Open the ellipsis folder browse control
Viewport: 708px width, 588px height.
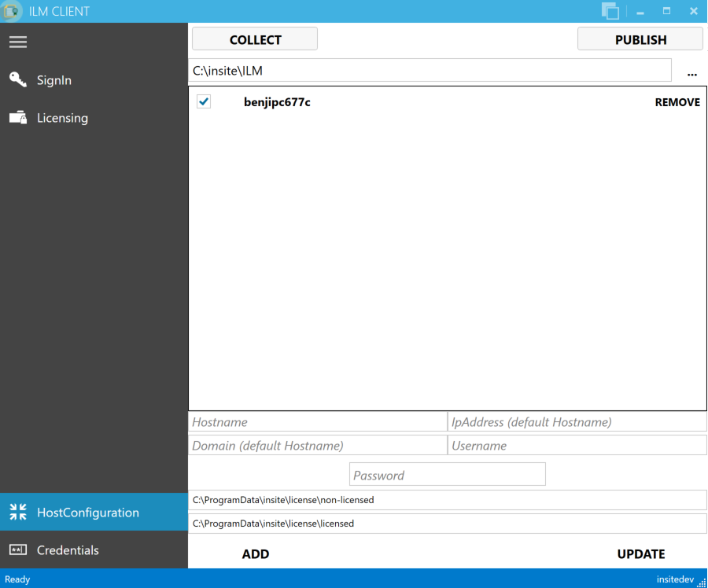pyautogui.click(x=691, y=74)
